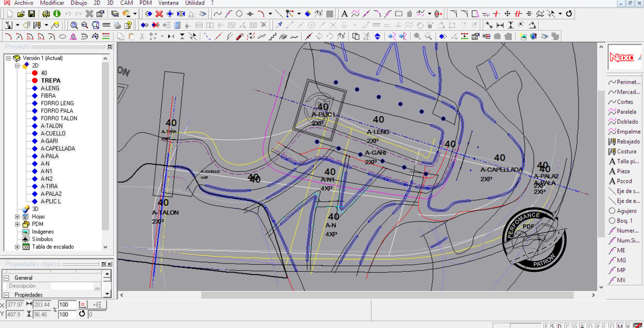Click the Descripción ellipsis browse button
This screenshot has width=644, height=328.
[97, 286]
